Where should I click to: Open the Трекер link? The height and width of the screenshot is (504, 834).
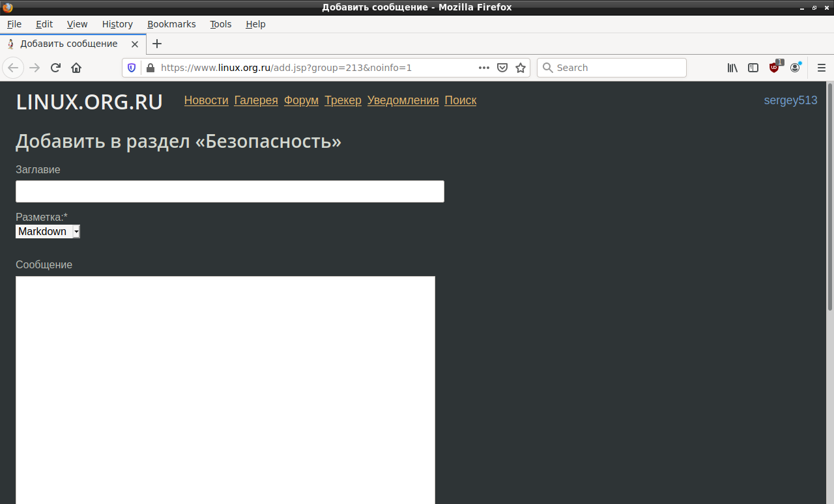tap(343, 100)
